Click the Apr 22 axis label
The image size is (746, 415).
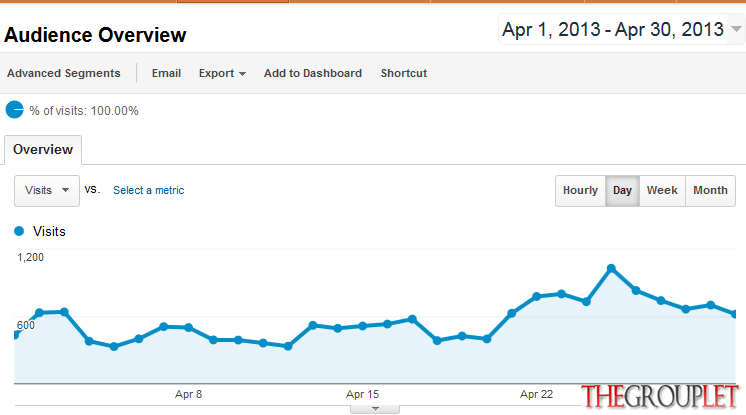point(536,394)
